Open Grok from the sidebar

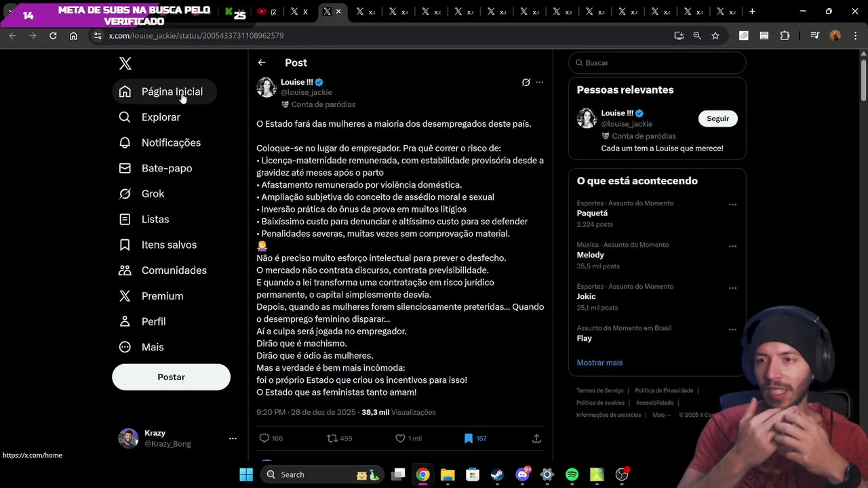[142, 194]
